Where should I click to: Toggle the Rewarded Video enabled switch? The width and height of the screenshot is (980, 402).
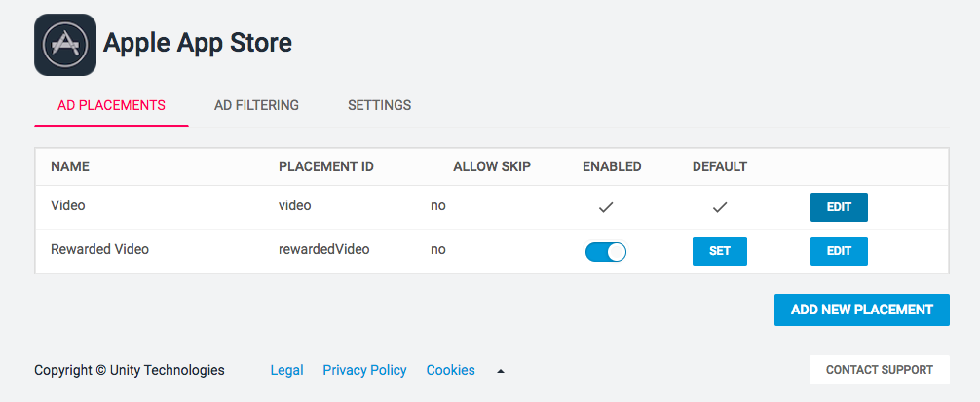click(x=606, y=252)
